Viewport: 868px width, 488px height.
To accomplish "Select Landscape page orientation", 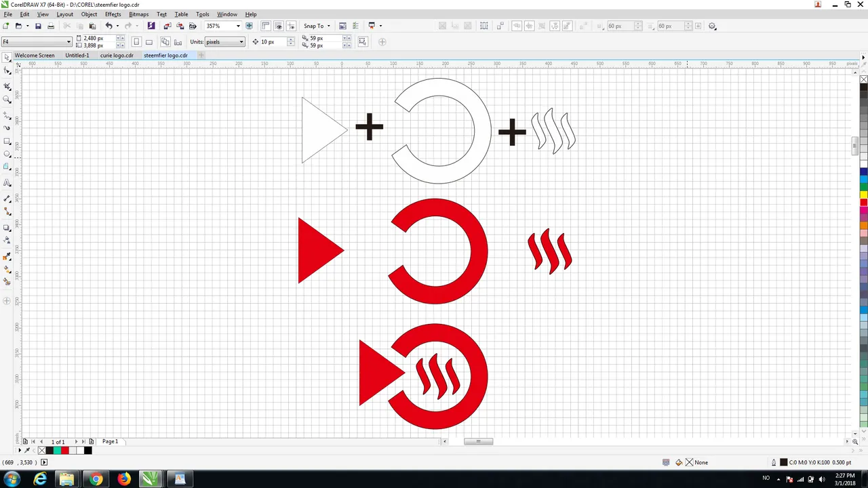I will [x=149, y=42].
